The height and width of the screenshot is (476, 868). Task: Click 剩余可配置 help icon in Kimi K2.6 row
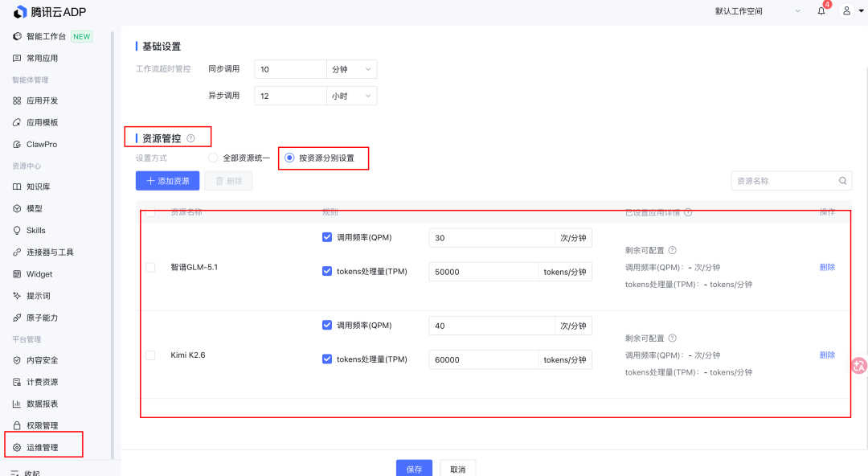[672, 339]
